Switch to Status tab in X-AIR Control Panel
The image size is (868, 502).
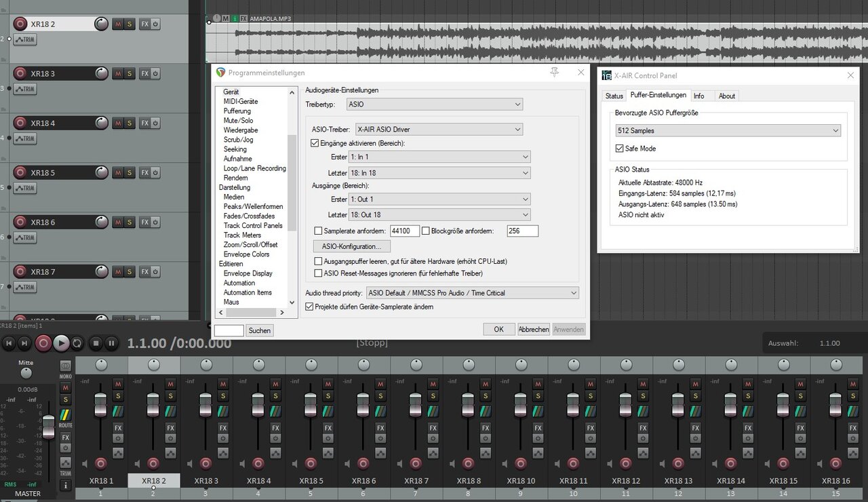coord(614,96)
